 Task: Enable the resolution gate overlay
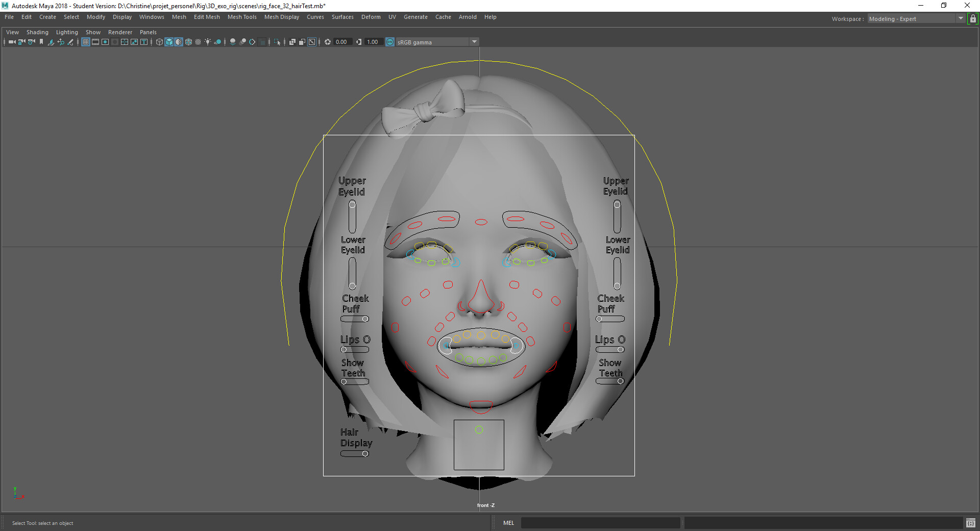(105, 42)
